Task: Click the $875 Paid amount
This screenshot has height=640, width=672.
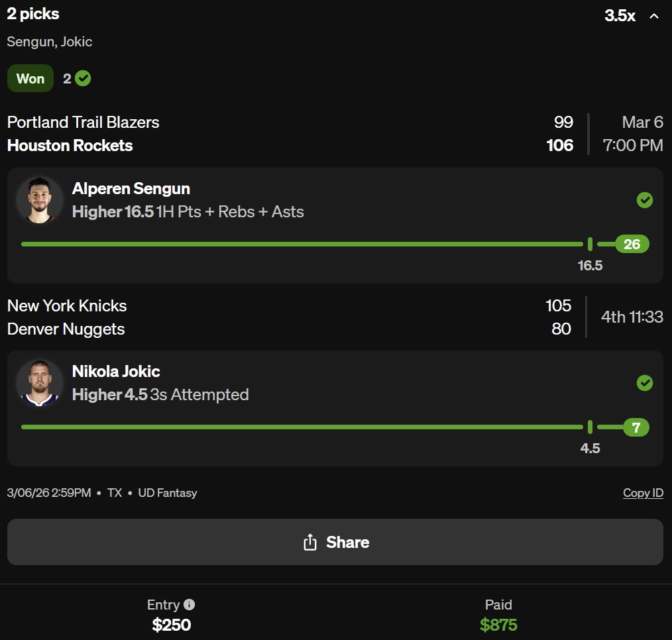Action: pos(498,625)
